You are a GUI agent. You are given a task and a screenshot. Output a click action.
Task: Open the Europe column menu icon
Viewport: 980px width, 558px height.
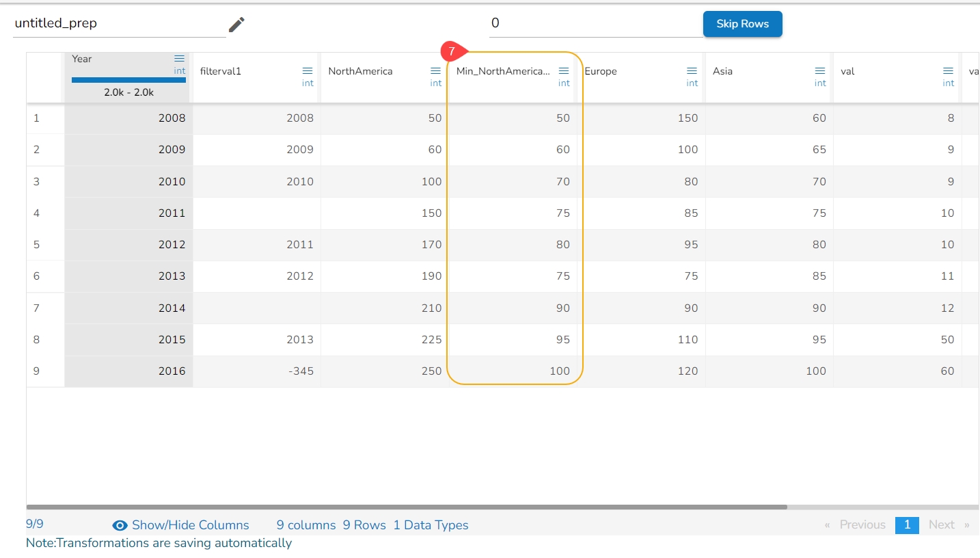(692, 71)
